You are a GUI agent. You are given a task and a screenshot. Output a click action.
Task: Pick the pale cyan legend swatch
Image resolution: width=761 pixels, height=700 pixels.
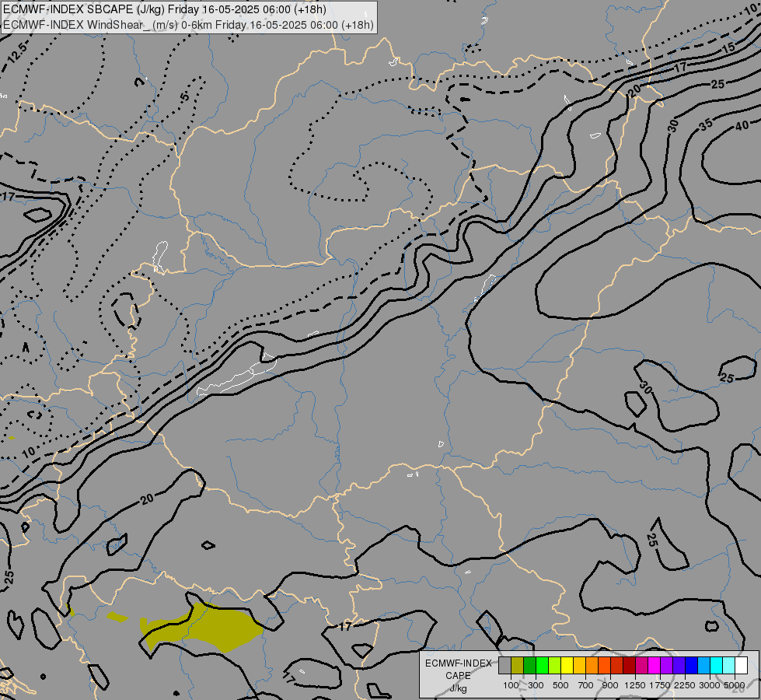tap(728, 665)
